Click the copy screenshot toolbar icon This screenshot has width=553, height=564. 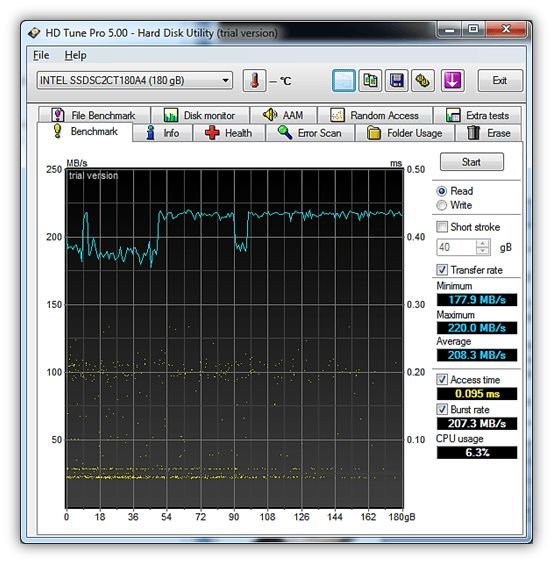coord(344,81)
